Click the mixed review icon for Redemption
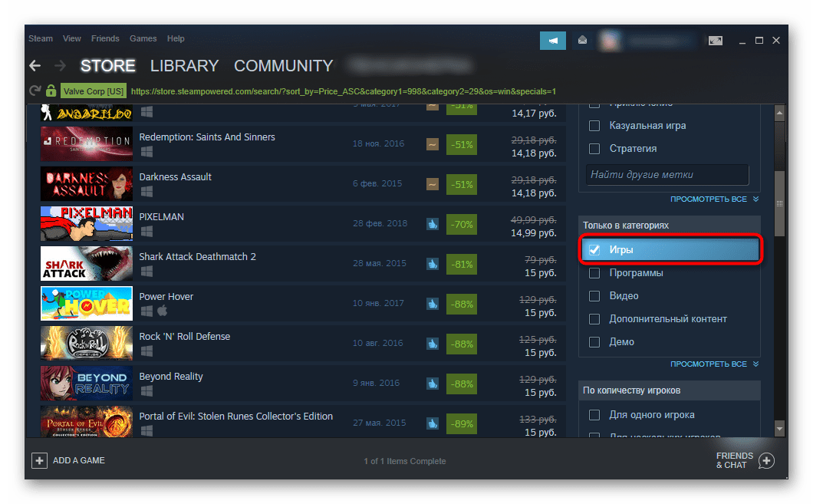The width and height of the screenshot is (813, 504). pos(433,144)
